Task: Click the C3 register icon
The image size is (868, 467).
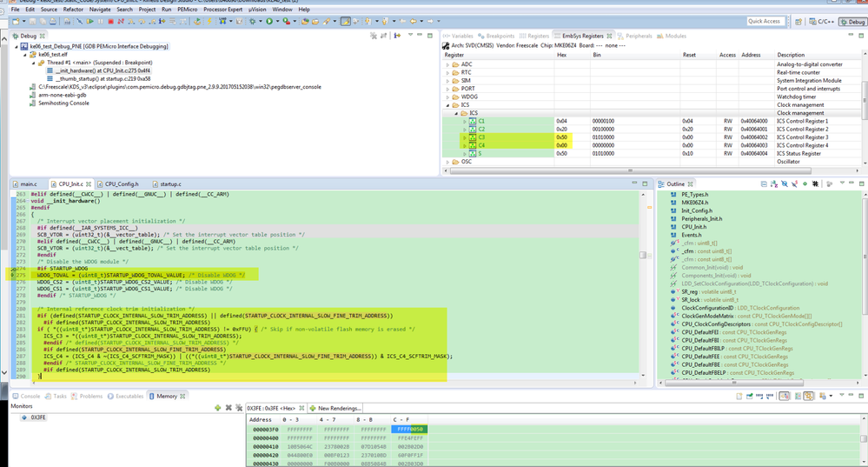Action: [473, 137]
